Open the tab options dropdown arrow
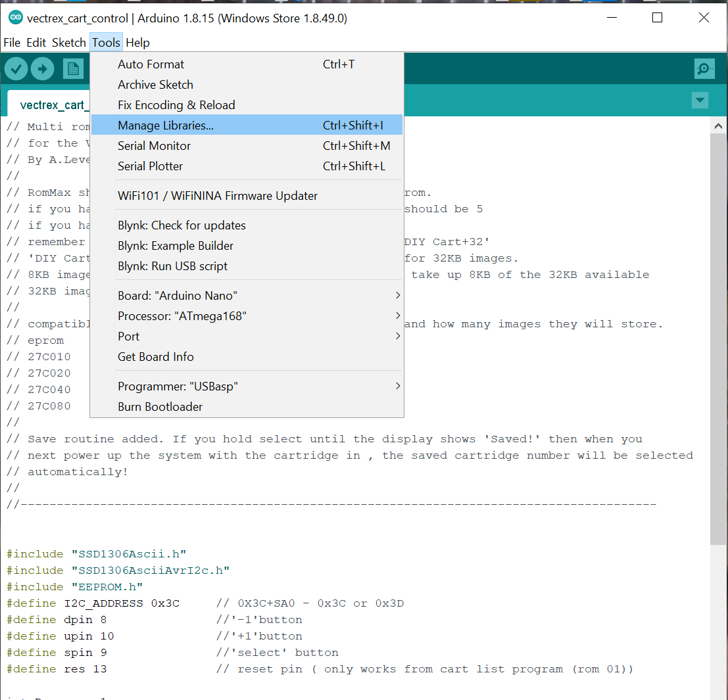The width and height of the screenshot is (728, 700). tap(700, 100)
